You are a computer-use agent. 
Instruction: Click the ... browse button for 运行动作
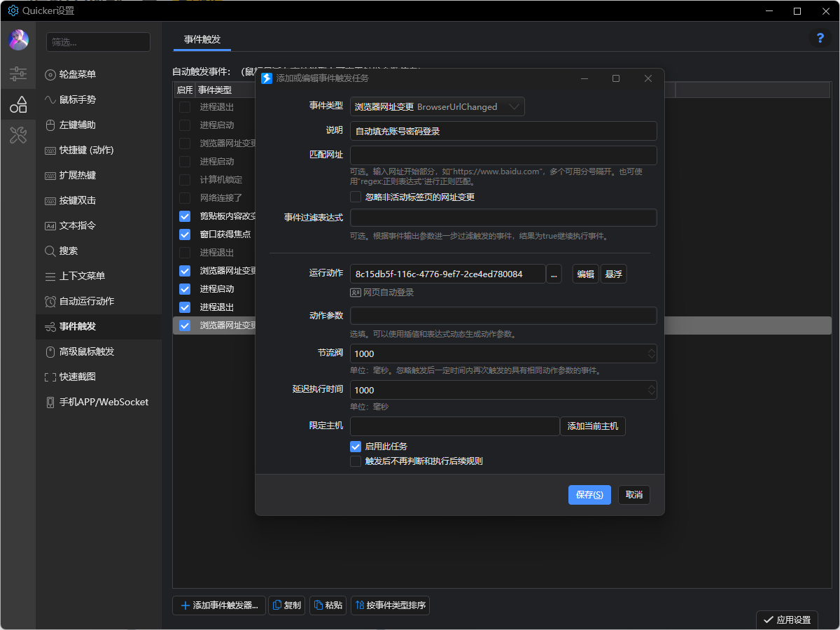pos(554,274)
